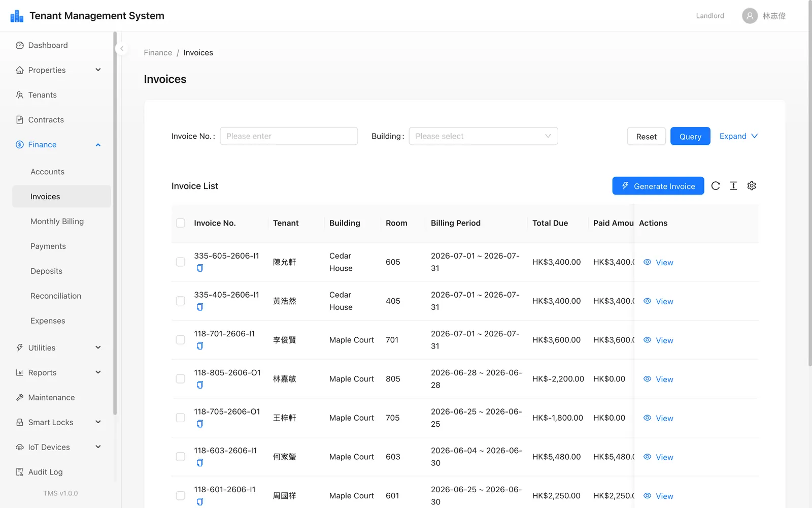Image resolution: width=812 pixels, height=508 pixels.
Task: Expand the Reports menu chevron
Action: 98,372
